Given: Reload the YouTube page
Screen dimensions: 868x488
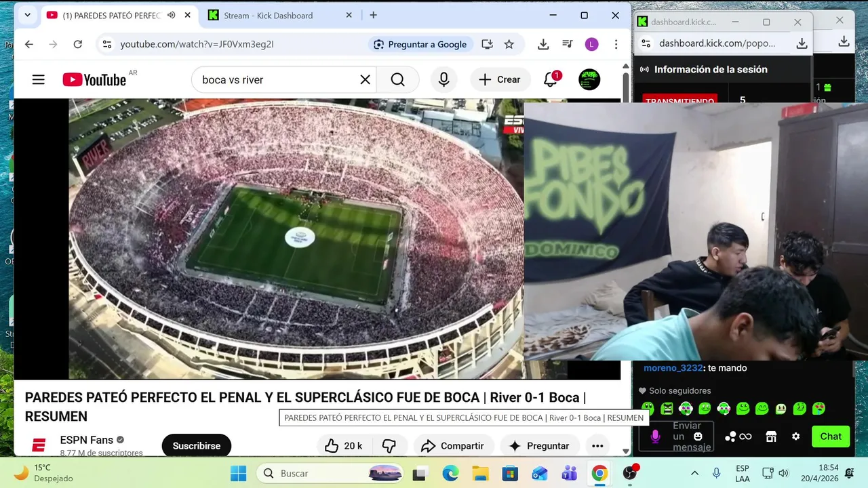Looking at the screenshot, I should [x=78, y=44].
